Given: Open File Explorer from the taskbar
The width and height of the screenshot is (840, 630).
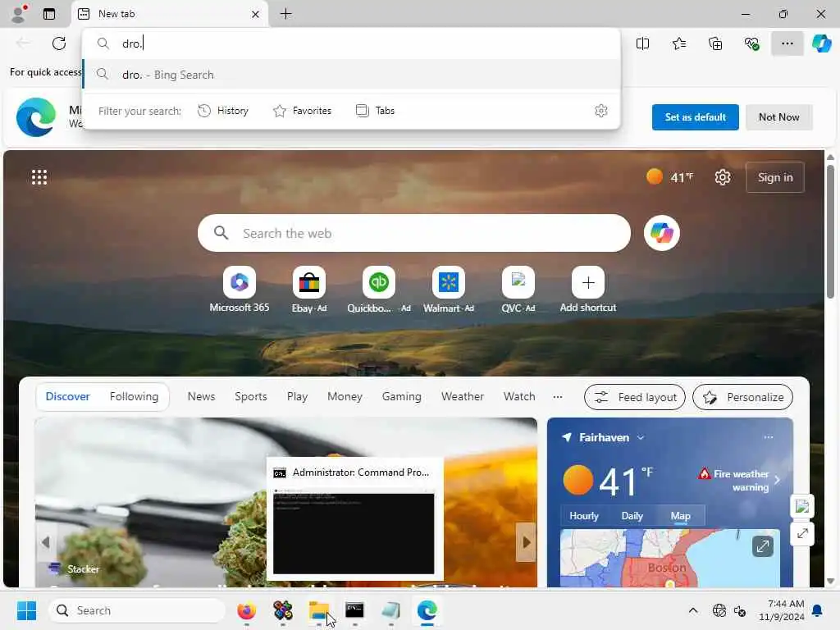Looking at the screenshot, I should tap(319, 610).
